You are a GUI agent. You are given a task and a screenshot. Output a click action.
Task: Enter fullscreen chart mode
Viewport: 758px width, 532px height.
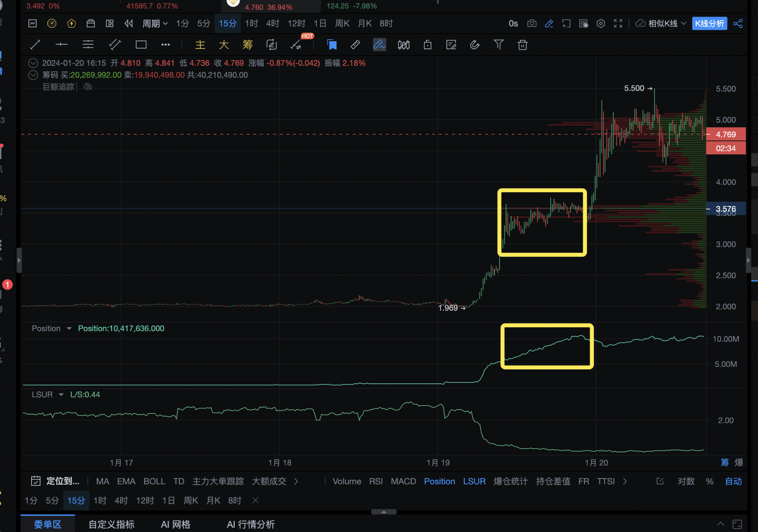coord(618,23)
